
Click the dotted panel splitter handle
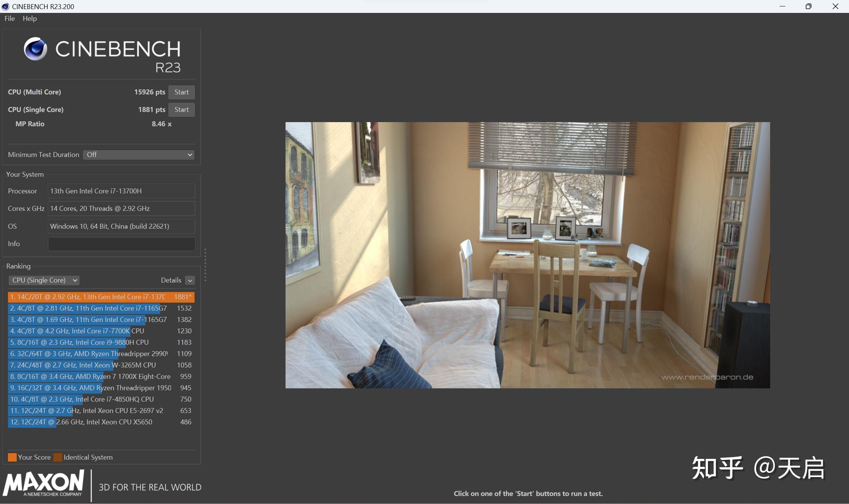pyautogui.click(x=205, y=265)
